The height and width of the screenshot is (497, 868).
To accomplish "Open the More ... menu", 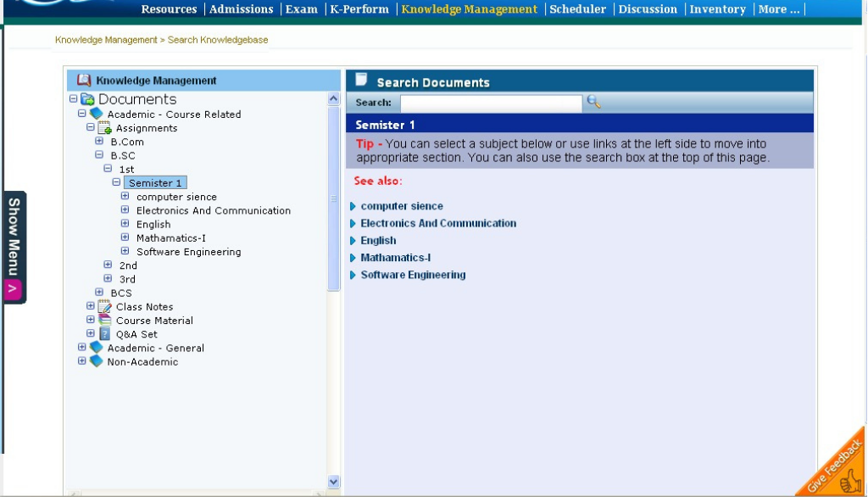I will point(779,8).
